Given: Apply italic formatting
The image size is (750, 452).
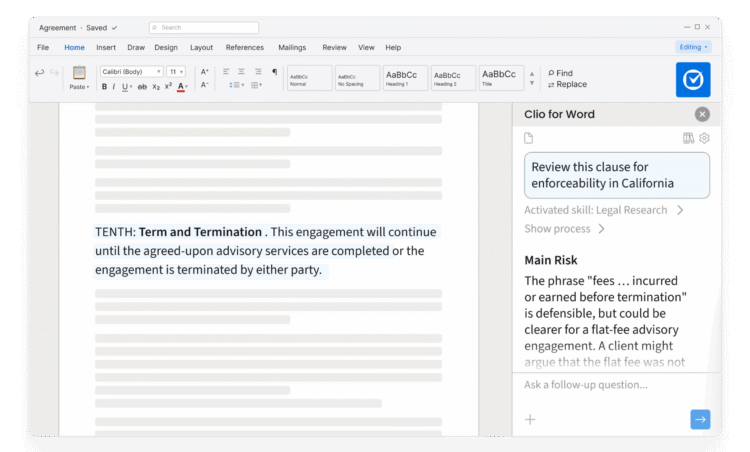Looking at the screenshot, I should (x=114, y=87).
